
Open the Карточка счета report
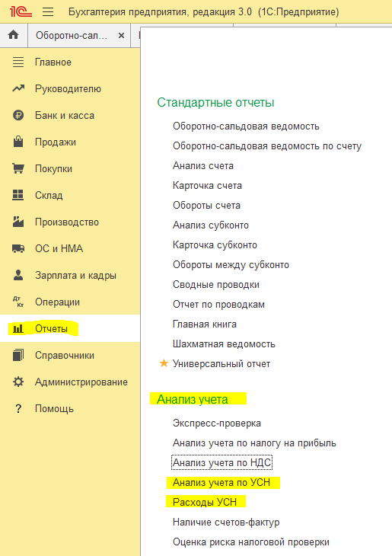click(x=207, y=185)
